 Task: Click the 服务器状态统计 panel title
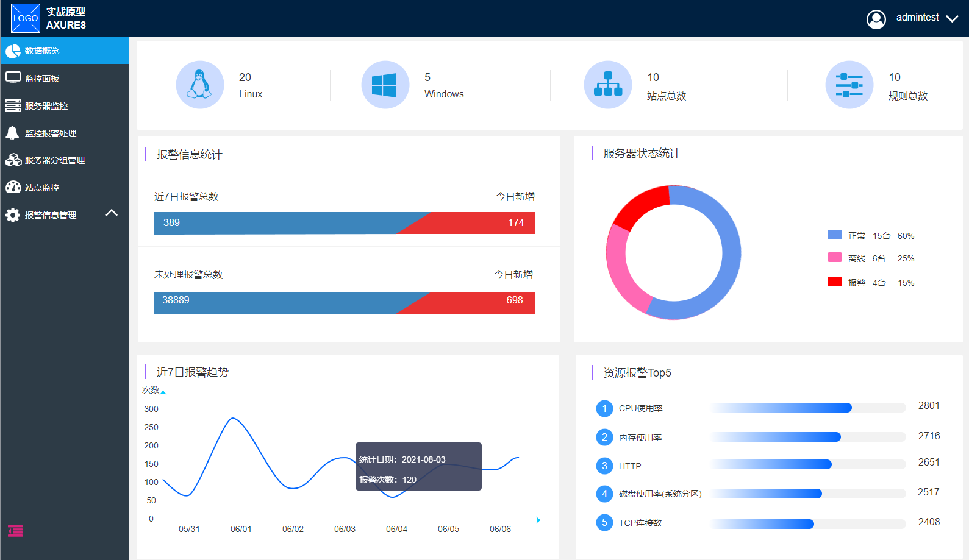tap(642, 154)
